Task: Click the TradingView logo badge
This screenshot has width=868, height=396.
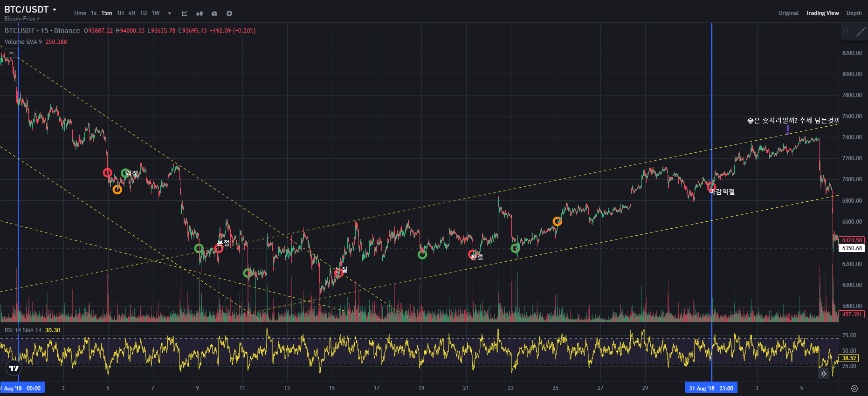Action: [14, 368]
